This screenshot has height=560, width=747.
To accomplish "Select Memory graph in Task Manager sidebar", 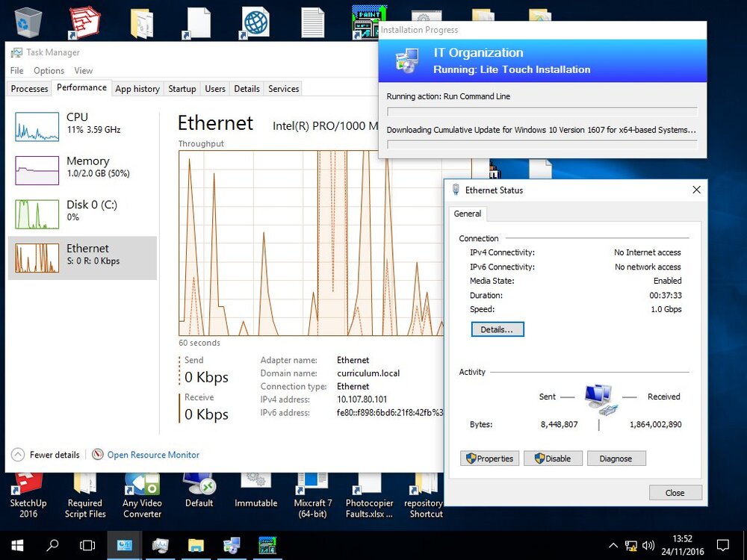I will tap(82, 170).
